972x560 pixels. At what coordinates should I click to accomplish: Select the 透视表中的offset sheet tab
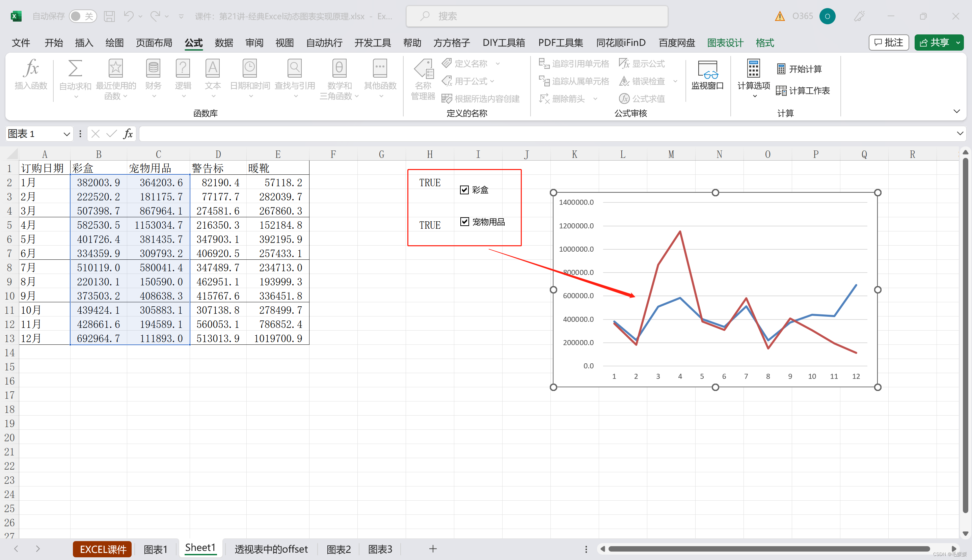tap(271, 549)
